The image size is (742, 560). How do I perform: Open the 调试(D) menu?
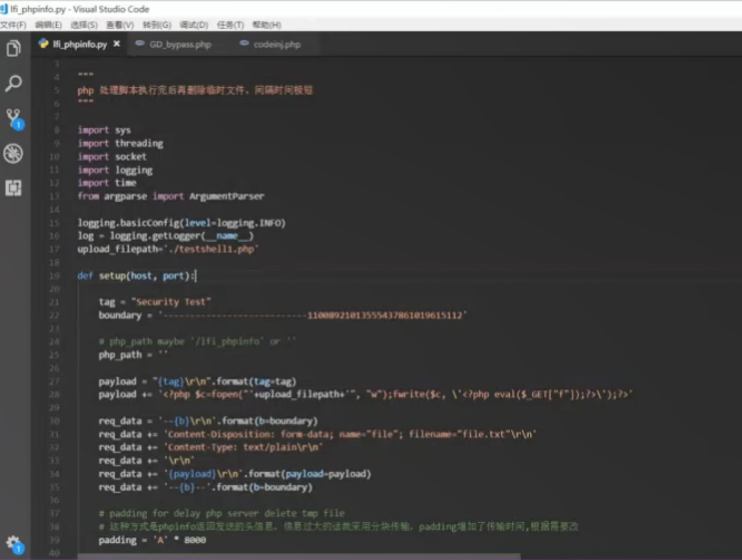click(194, 25)
